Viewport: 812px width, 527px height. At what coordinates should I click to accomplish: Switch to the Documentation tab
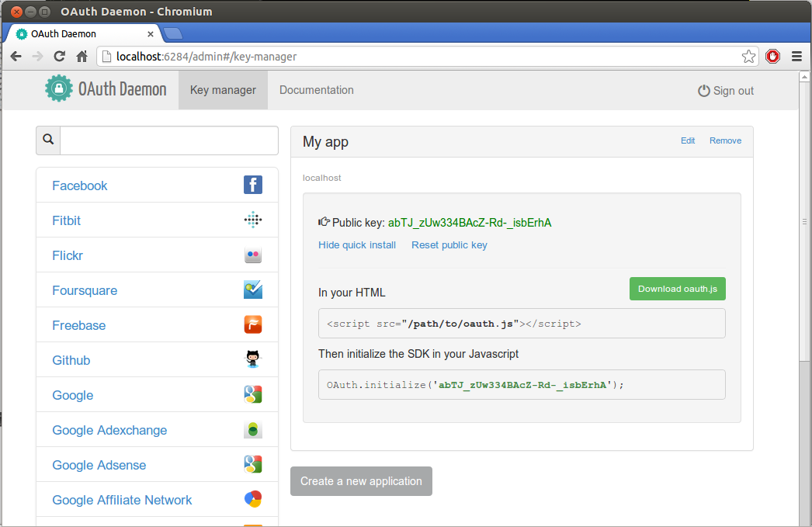click(x=317, y=90)
